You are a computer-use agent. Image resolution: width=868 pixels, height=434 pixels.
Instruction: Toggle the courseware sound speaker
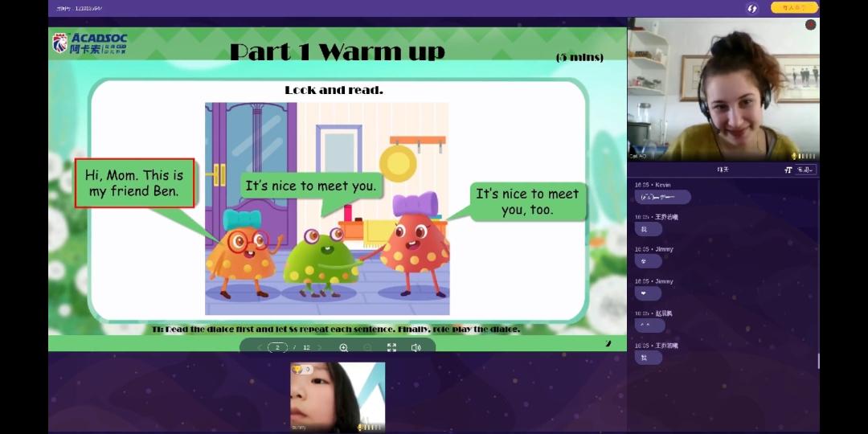tap(416, 348)
